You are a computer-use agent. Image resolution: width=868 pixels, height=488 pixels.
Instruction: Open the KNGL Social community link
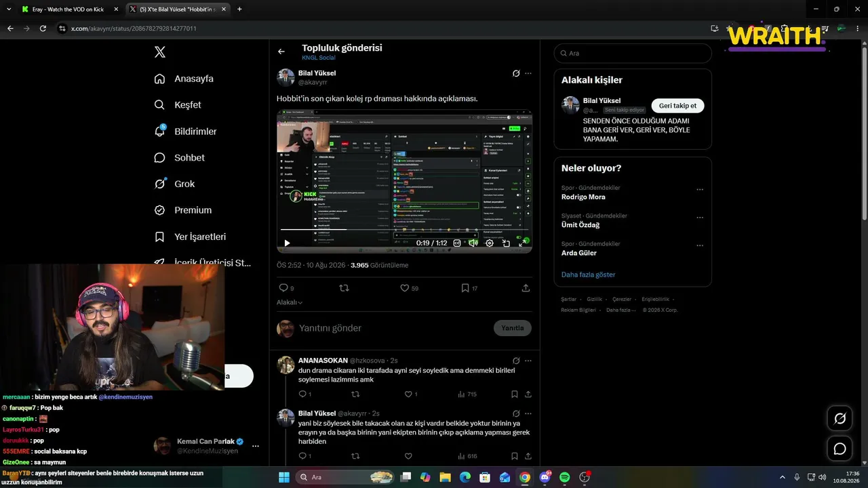pyautogui.click(x=319, y=58)
